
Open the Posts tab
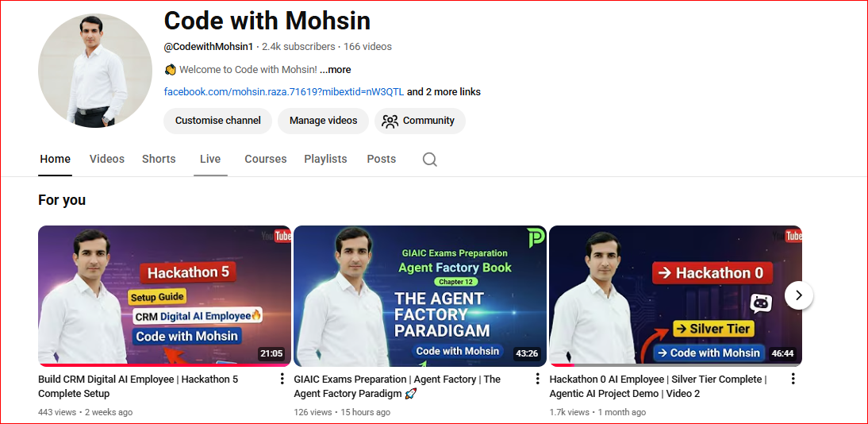[382, 159]
